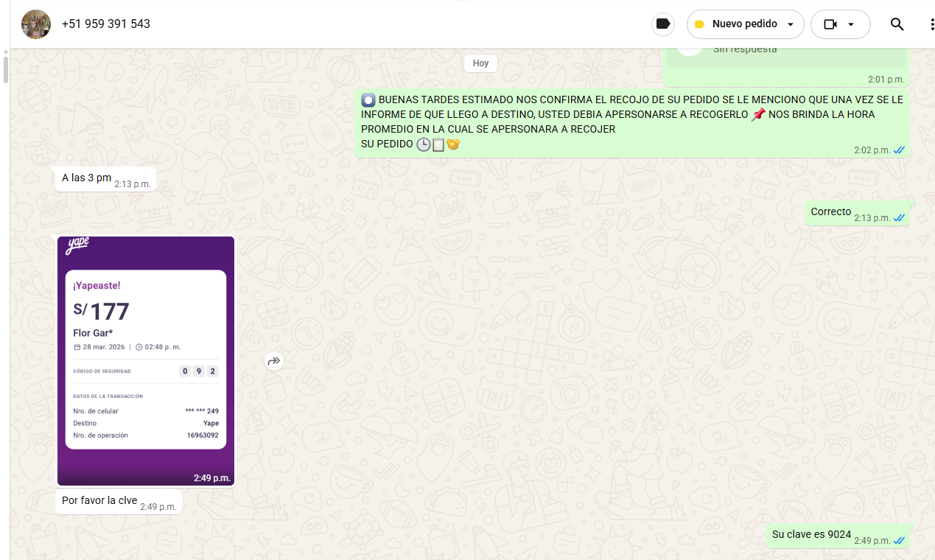Click the left vertical scrollbar thumb
This screenshot has height=560, width=935.
(x=5, y=70)
